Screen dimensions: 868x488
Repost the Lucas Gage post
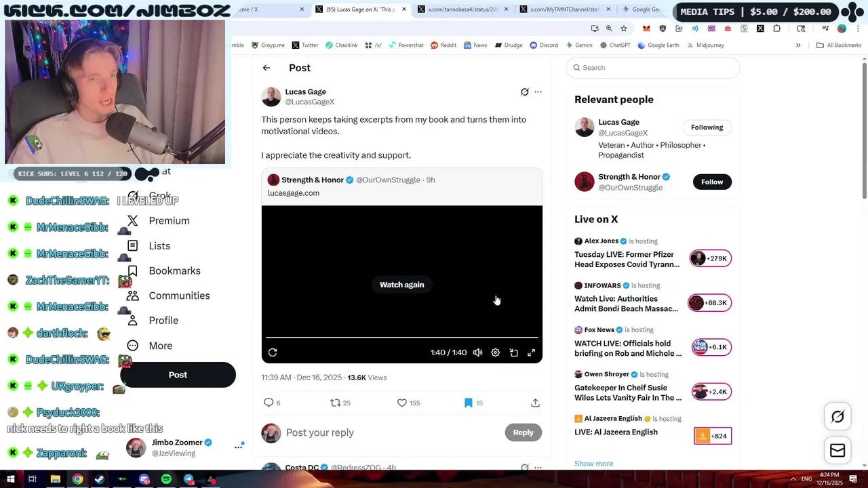coord(340,403)
